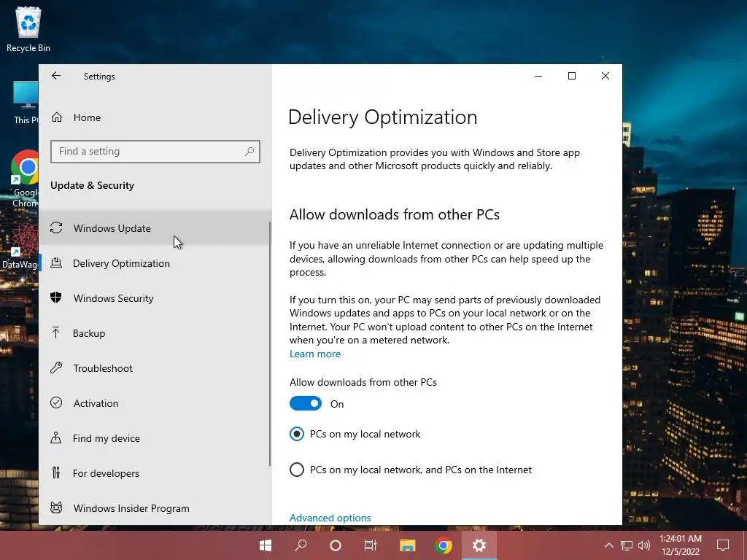Open Advanced options link
Viewport: 747px width, 560px height.
click(330, 518)
